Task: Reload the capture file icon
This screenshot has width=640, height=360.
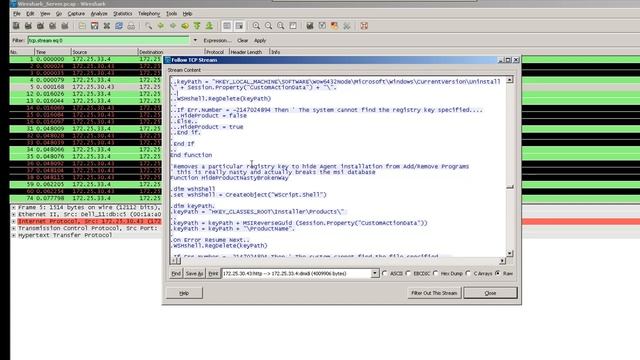Action: pos(119,26)
